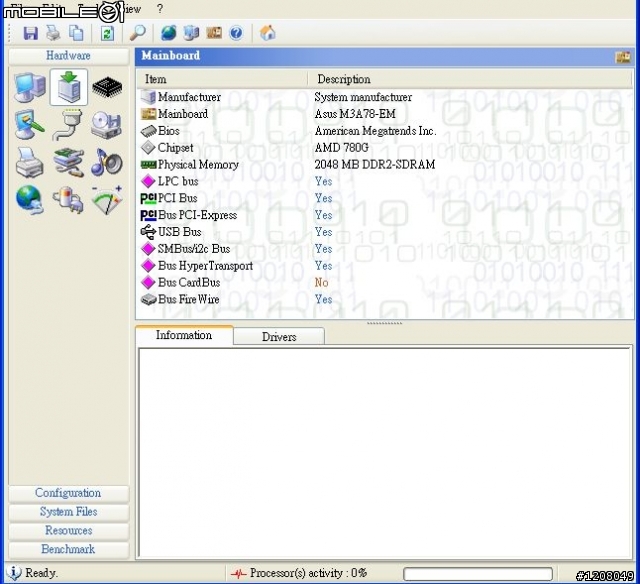Click the Print toolbar icon
The width and height of the screenshot is (640, 584).
click(53, 33)
